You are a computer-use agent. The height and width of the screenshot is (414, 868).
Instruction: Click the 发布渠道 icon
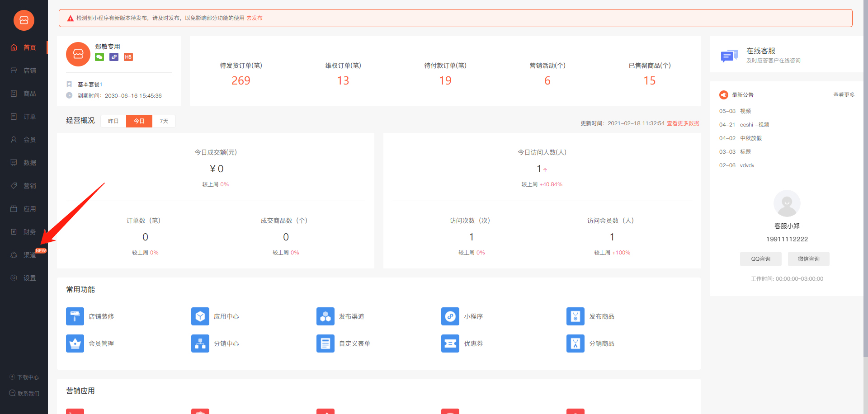(325, 316)
